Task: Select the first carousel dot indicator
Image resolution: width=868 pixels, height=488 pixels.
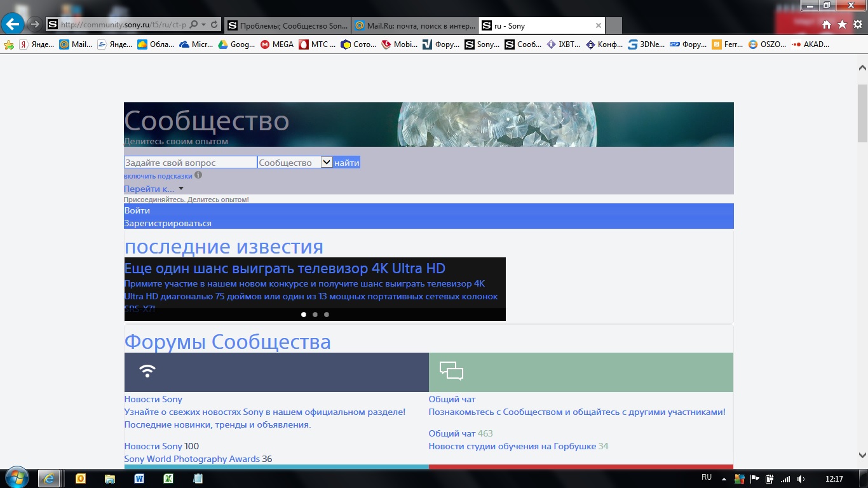Action: click(x=304, y=315)
